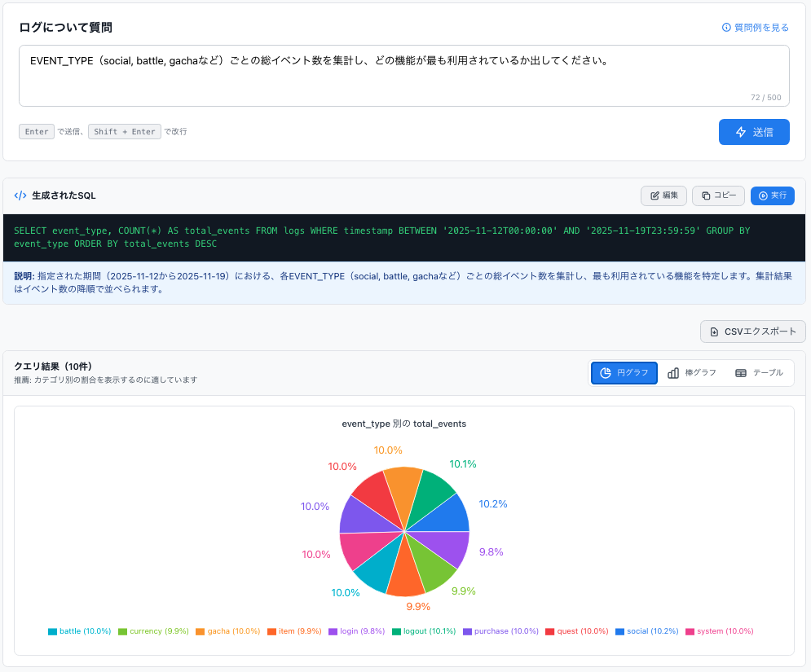Switch to the 棒グラフ view tab
The image size is (811, 672).
[x=692, y=372]
